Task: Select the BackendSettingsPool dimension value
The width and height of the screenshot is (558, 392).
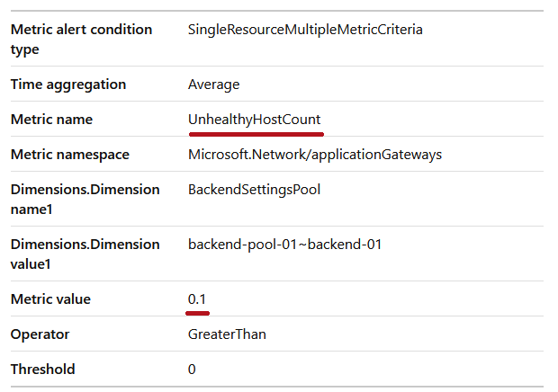Action: [x=254, y=190]
